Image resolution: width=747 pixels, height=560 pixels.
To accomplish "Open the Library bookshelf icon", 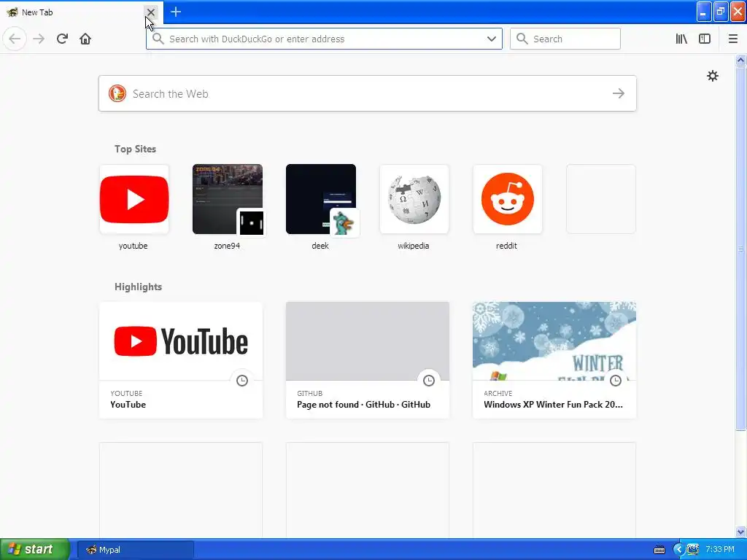I will tap(681, 39).
